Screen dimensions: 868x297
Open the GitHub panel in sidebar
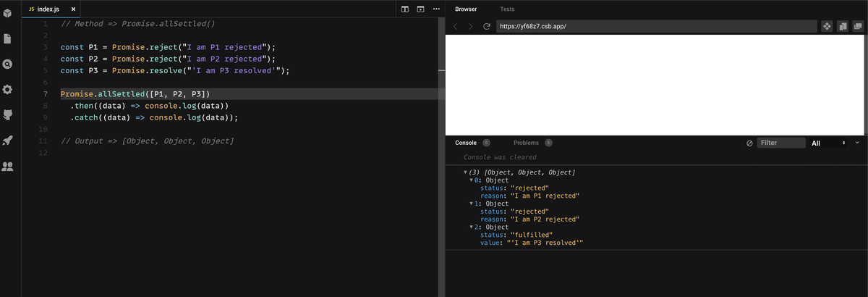click(x=8, y=115)
